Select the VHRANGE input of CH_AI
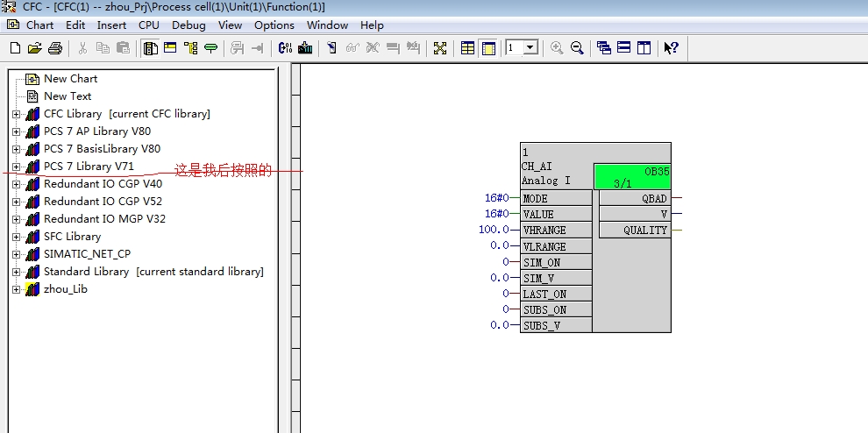Screen dimensions: 868x433 [556, 230]
